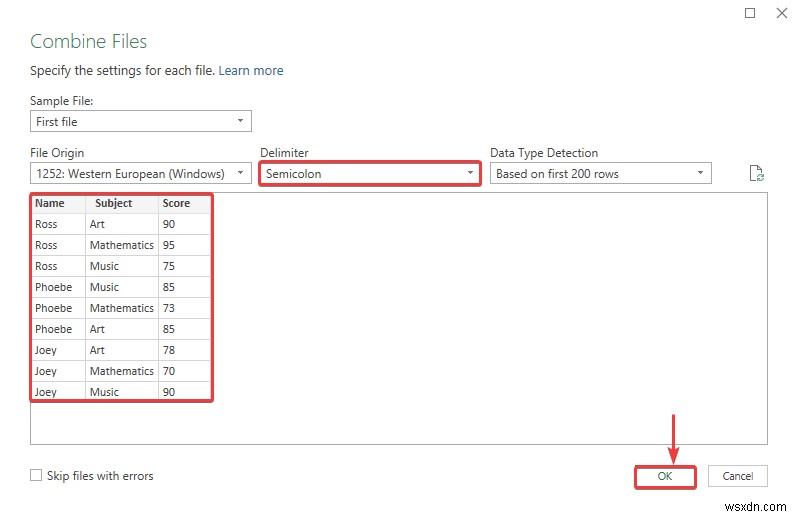
Task: Expand the Delimiter Semicolon dropdown
Action: (x=370, y=174)
